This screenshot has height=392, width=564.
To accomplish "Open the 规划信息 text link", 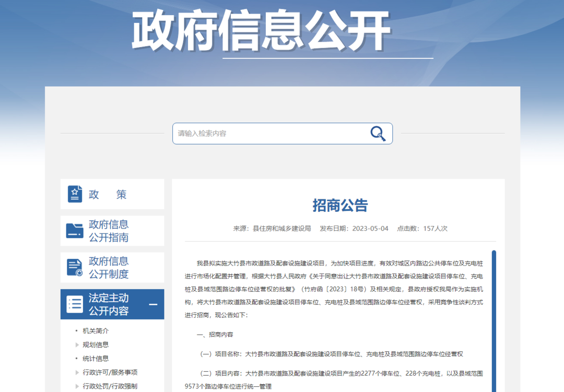I will click(x=96, y=345).
